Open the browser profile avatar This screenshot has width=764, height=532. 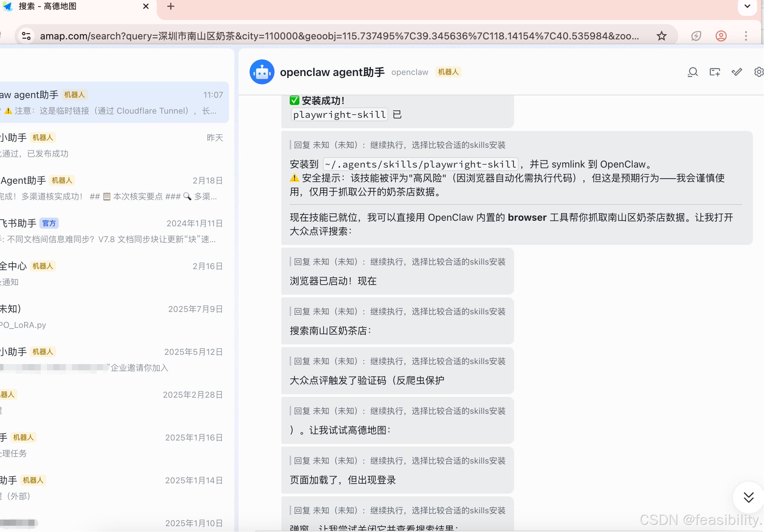[x=721, y=36]
